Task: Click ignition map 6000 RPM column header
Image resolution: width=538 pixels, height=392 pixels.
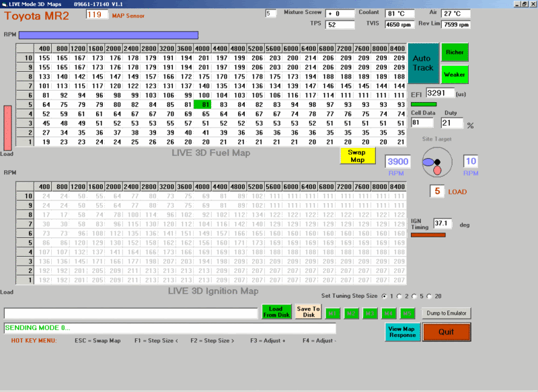Action: (x=291, y=186)
